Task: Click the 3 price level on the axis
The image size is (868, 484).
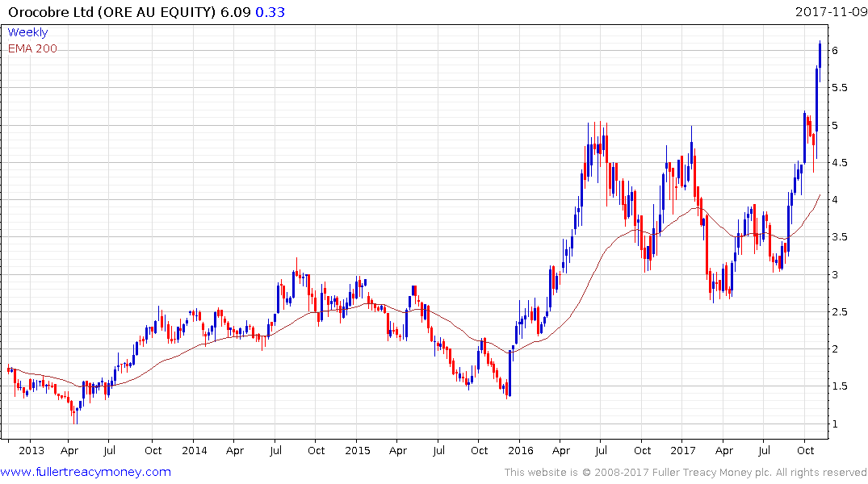Action: tap(835, 275)
